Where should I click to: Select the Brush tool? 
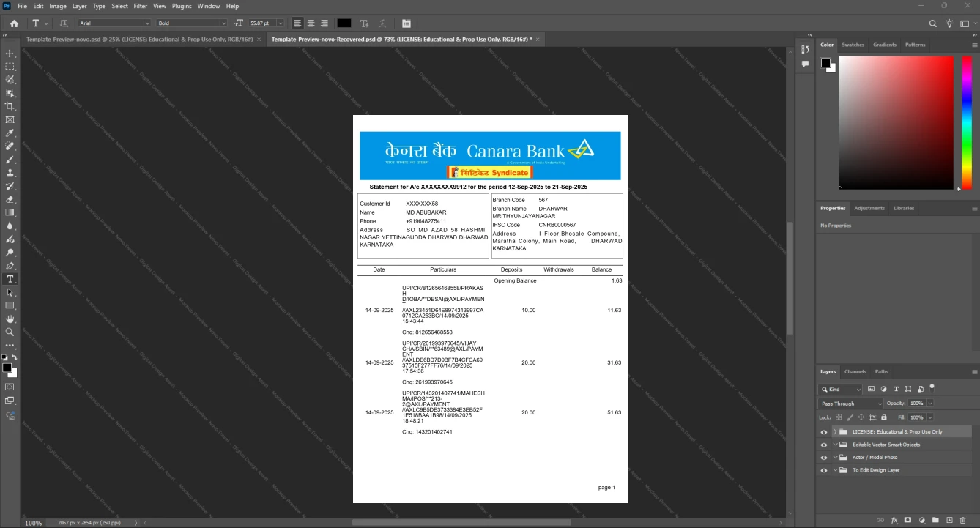(10, 160)
